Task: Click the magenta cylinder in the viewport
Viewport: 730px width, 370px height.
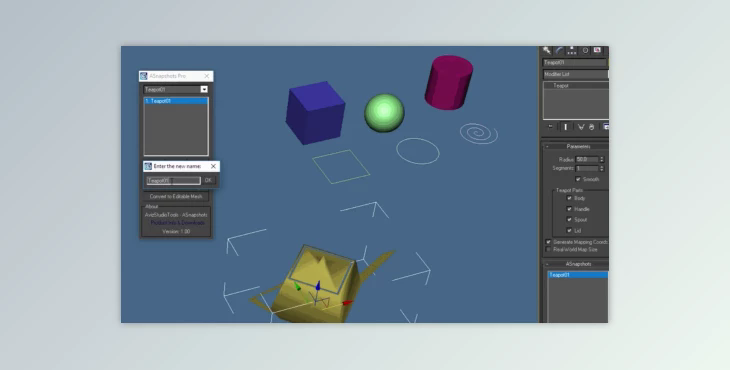Action: click(448, 83)
